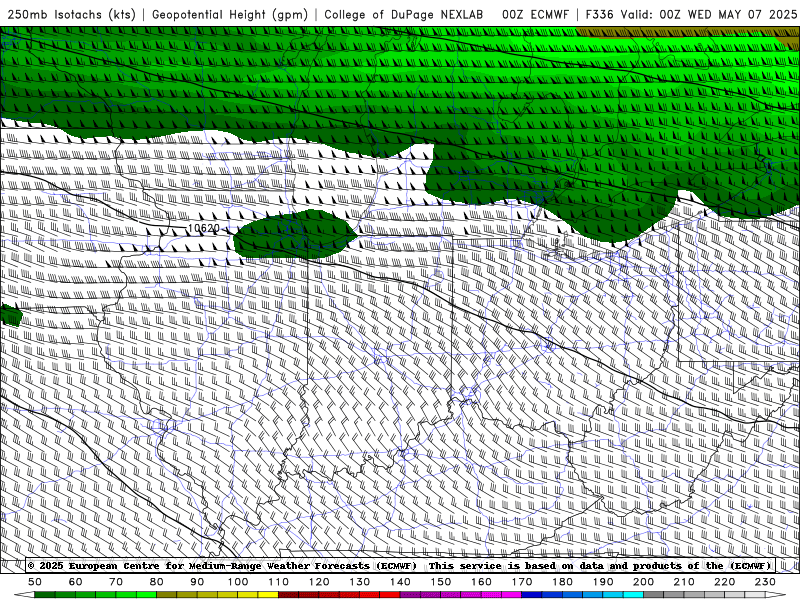Select the '220' legend value
Image resolution: width=800 pixels, height=600 pixels.
pyautogui.click(x=724, y=582)
